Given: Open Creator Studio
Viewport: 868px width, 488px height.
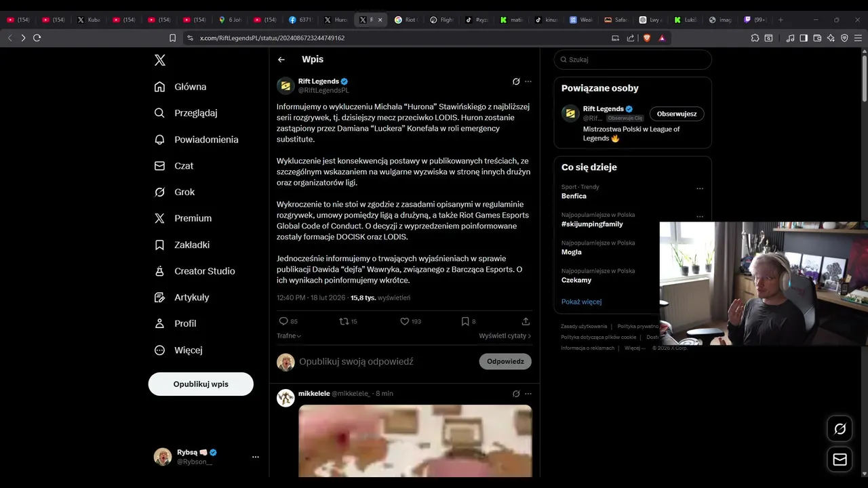Looking at the screenshot, I should click(x=195, y=271).
